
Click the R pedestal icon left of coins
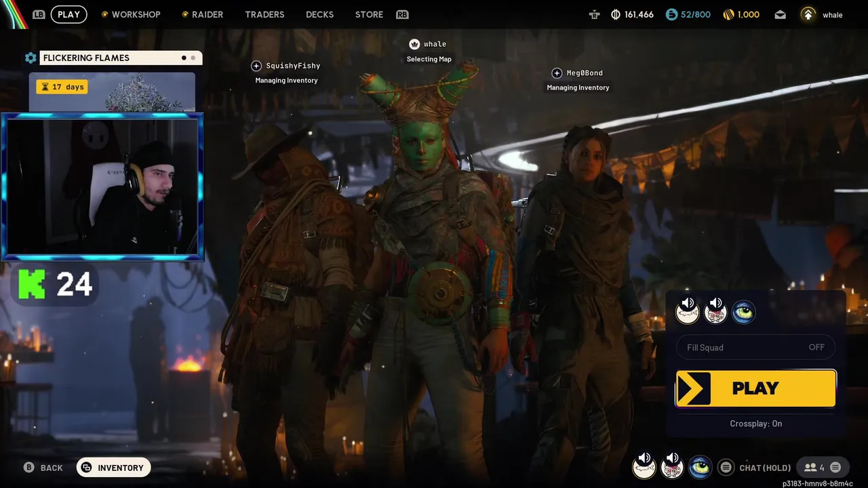click(595, 14)
